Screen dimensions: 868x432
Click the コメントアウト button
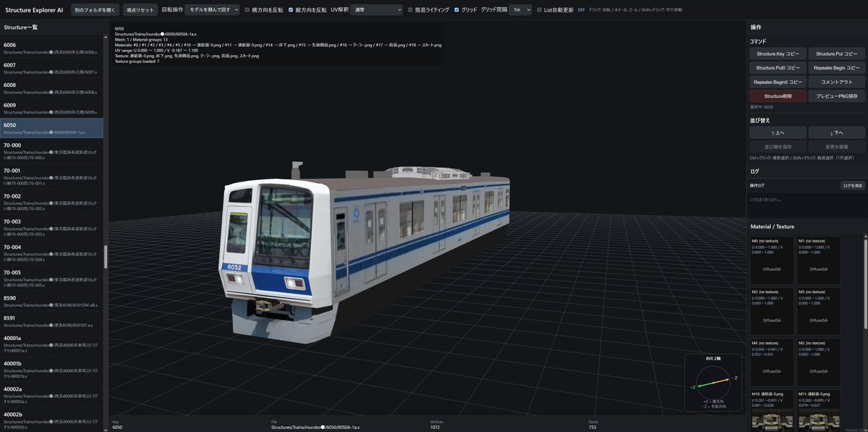pyautogui.click(x=836, y=82)
